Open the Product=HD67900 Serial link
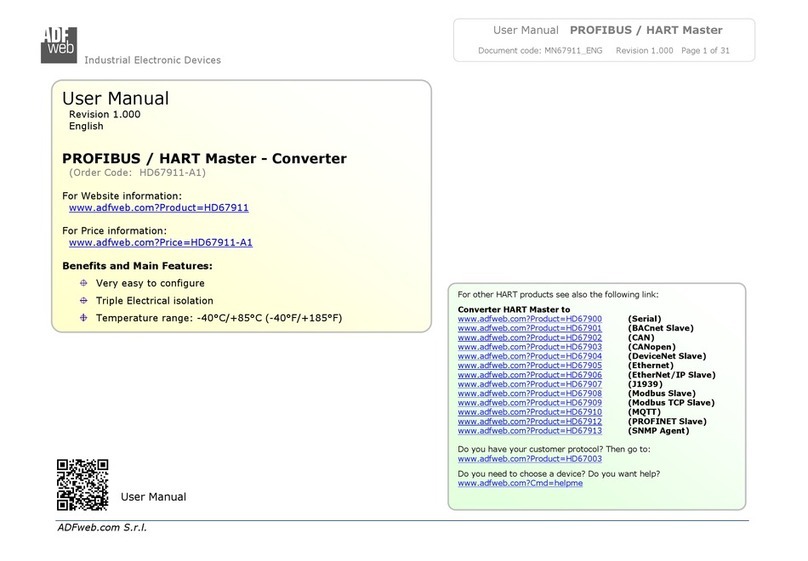The width and height of the screenshot is (808, 561). point(530,319)
